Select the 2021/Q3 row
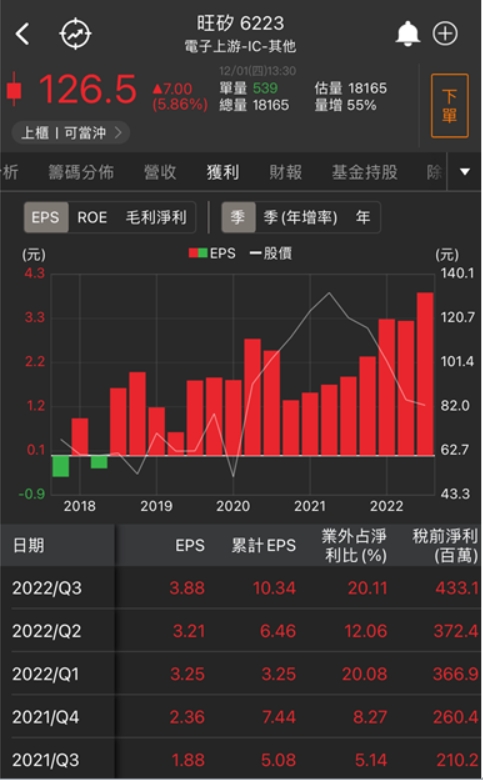483x780 pixels. click(x=241, y=760)
